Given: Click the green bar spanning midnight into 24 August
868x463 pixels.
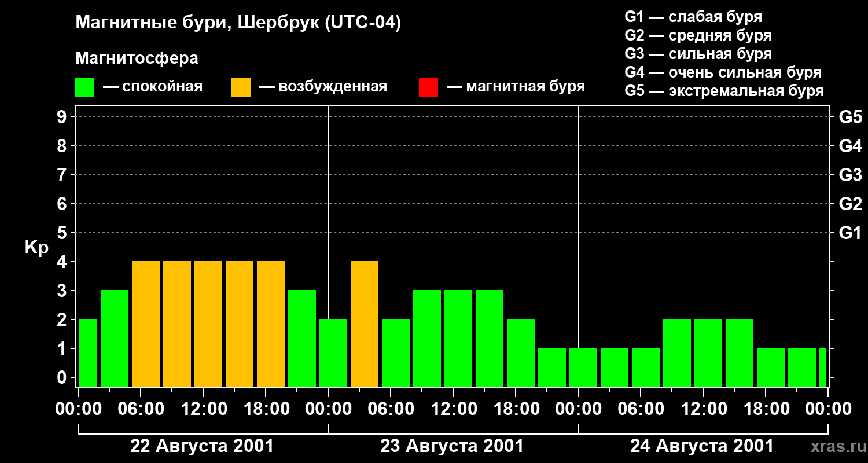Looking at the screenshot, I should tap(583, 367).
